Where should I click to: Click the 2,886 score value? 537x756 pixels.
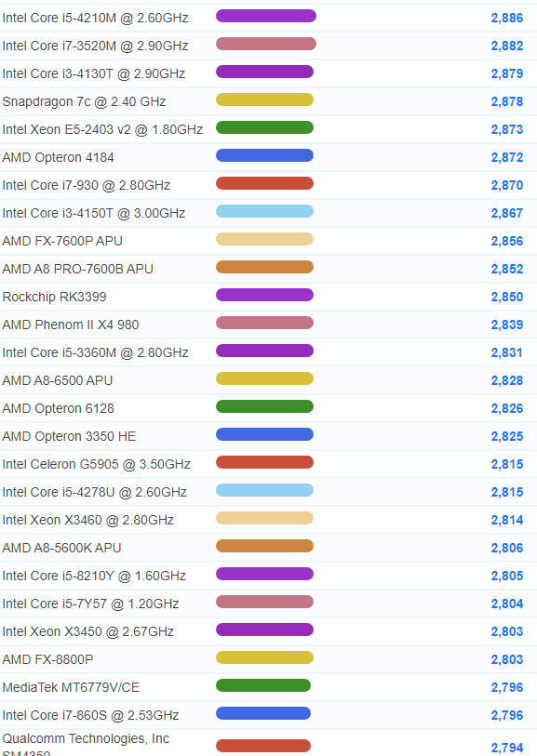507,19
